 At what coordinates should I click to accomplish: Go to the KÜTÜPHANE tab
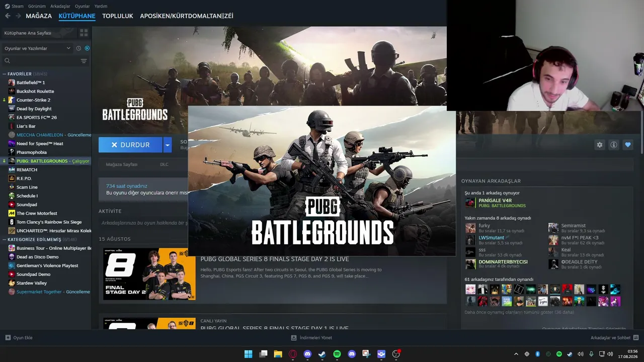tap(77, 16)
